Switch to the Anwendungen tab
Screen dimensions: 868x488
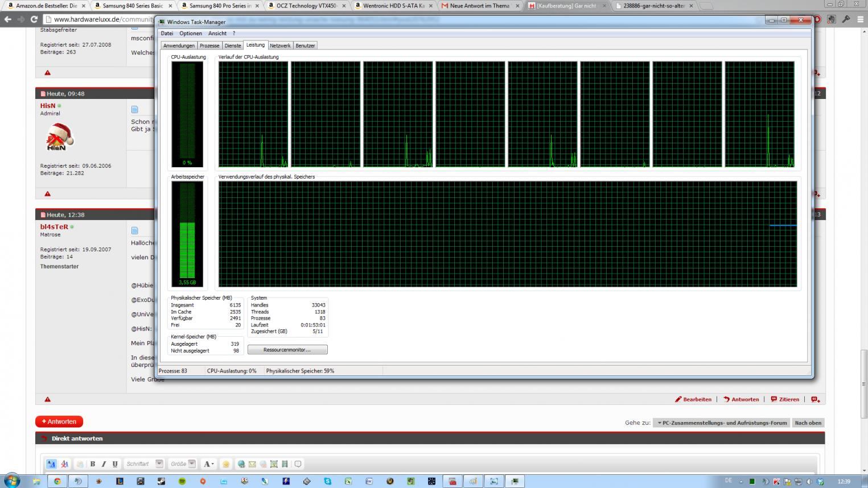pyautogui.click(x=179, y=46)
